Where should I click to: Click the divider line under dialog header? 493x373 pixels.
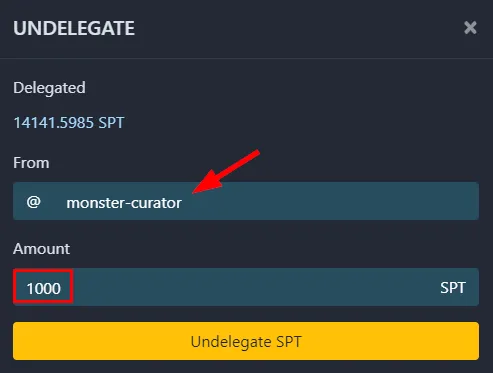[246, 59]
